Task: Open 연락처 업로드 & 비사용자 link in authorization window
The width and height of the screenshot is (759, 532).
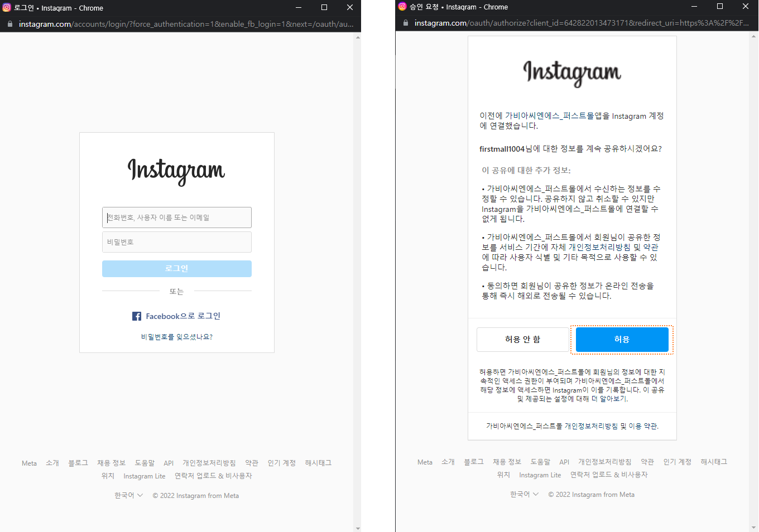Action: pyautogui.click(x=609, y=475)
